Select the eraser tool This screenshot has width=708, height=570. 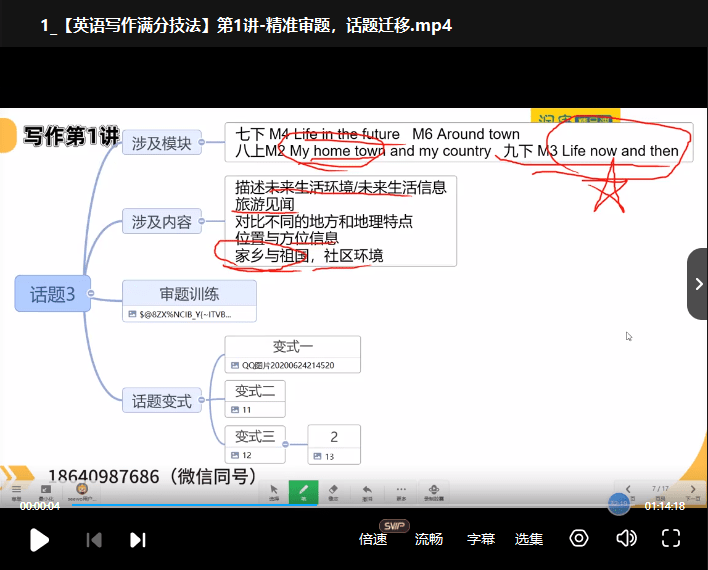(333, 492)
